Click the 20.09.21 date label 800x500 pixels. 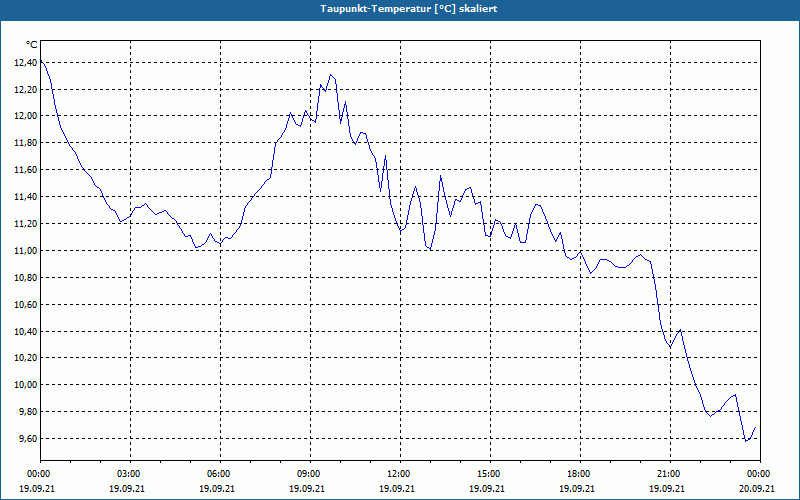pyautogui.click(x=757, y=488)
